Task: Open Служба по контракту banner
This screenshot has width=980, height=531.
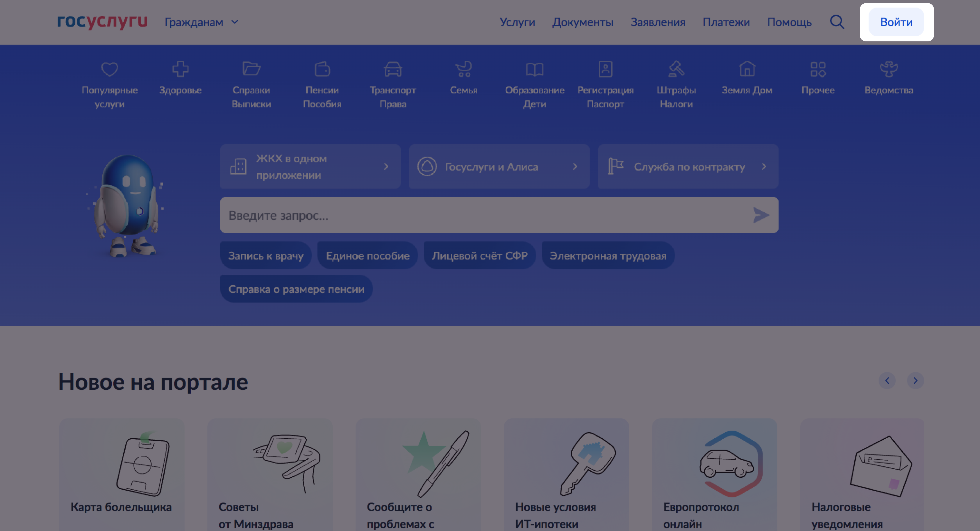Action: point(688,166)
